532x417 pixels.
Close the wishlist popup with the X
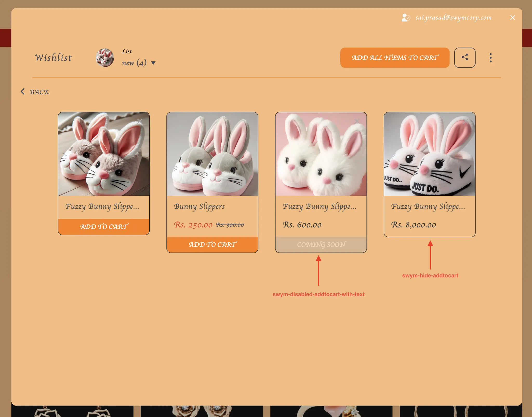(513, 18)
